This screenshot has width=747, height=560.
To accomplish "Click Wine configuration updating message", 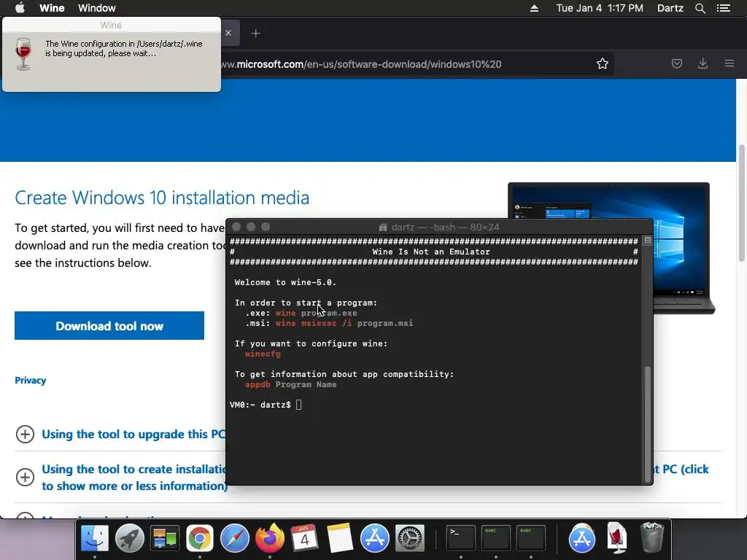I will point(124,48).
